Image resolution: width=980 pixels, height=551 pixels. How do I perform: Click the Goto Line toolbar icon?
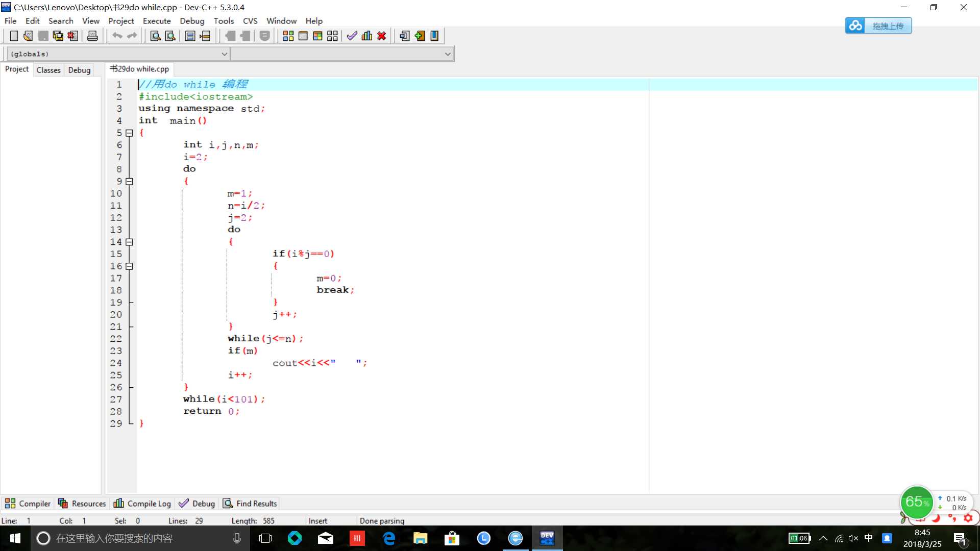pos(205,36)
